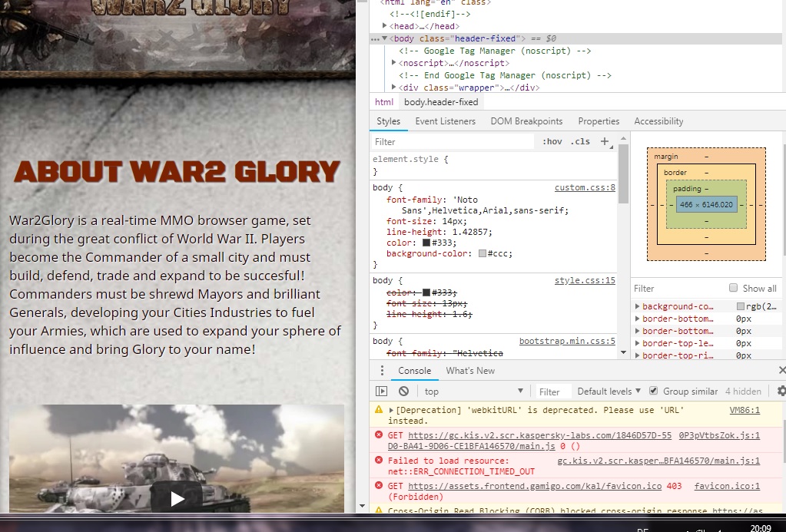The height and width of the screenshot is (532, 786).
Task: Open the drawer three-dot menu
Action: pyautogui.click(x=382, y=371)
